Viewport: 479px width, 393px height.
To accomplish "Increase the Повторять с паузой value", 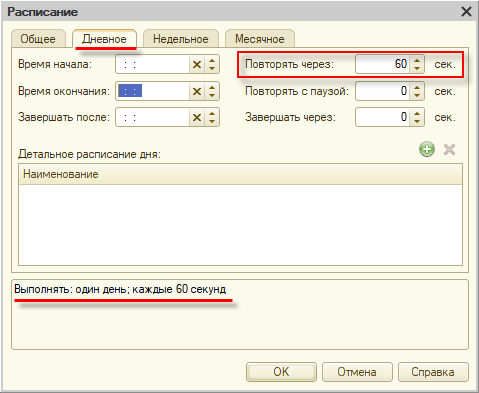I will point(417,87).
